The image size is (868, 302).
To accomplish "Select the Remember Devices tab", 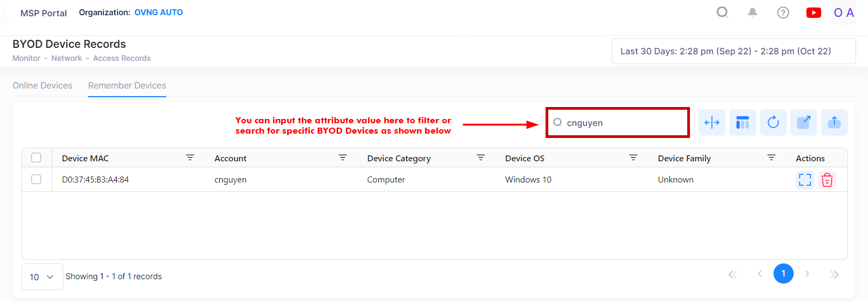I will click(127, 86).
